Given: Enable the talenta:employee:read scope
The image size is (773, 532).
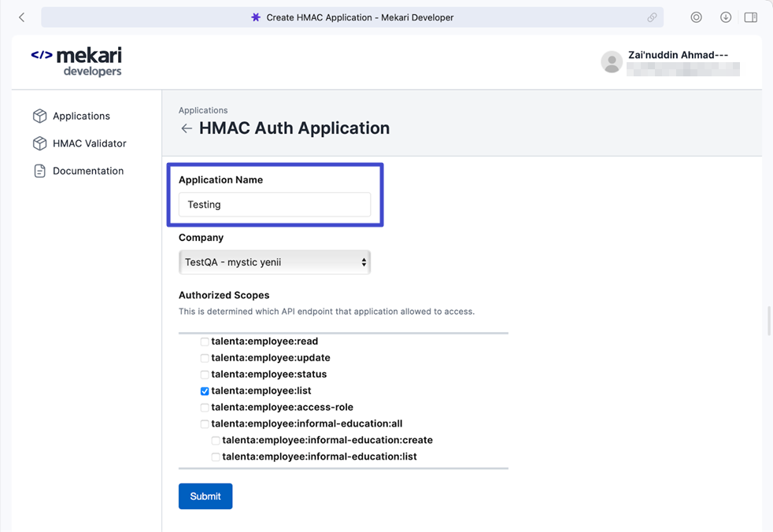Looking at the screenshot, I should [205, 342].
